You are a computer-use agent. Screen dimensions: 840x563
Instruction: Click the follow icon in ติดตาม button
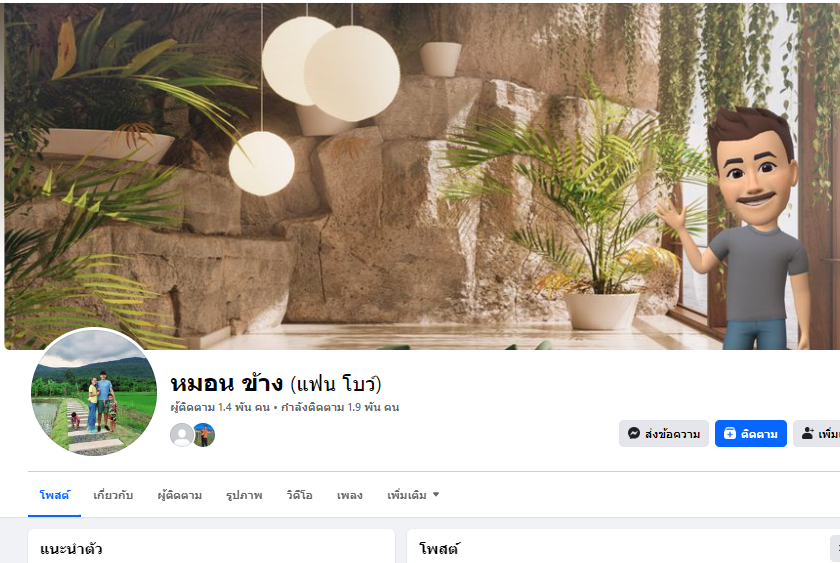point(730,433)
